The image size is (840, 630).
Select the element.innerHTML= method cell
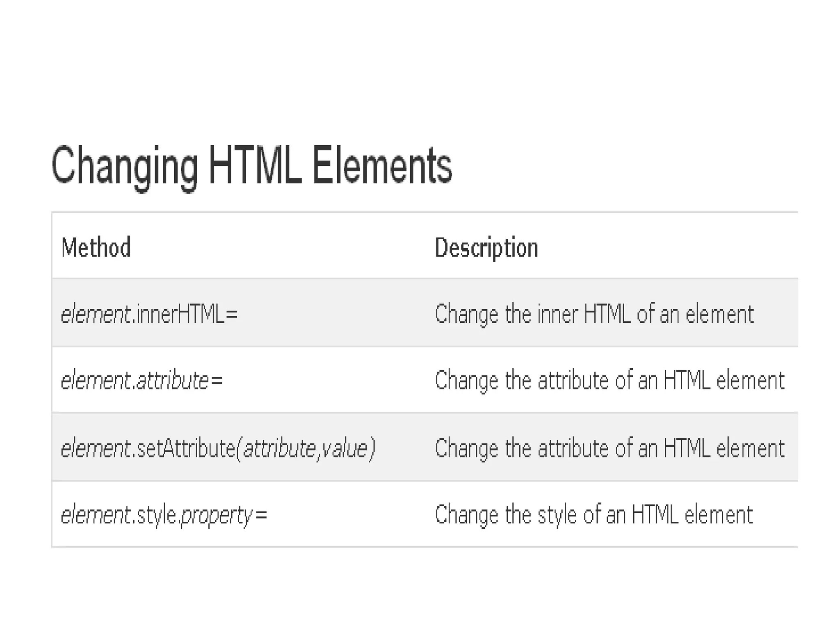coord(149,315)
